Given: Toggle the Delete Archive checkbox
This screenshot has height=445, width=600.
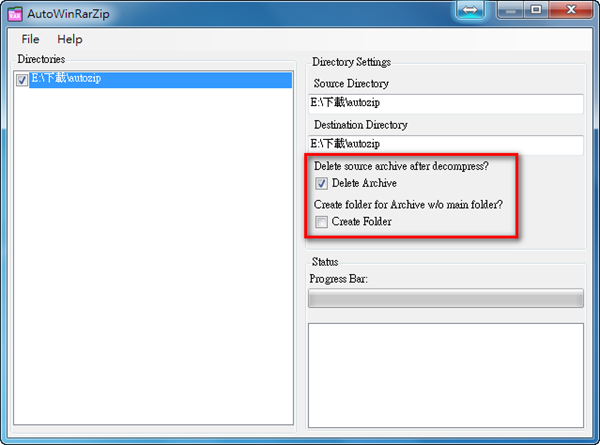Looking at the screenshot, I should tap(321, 184).
